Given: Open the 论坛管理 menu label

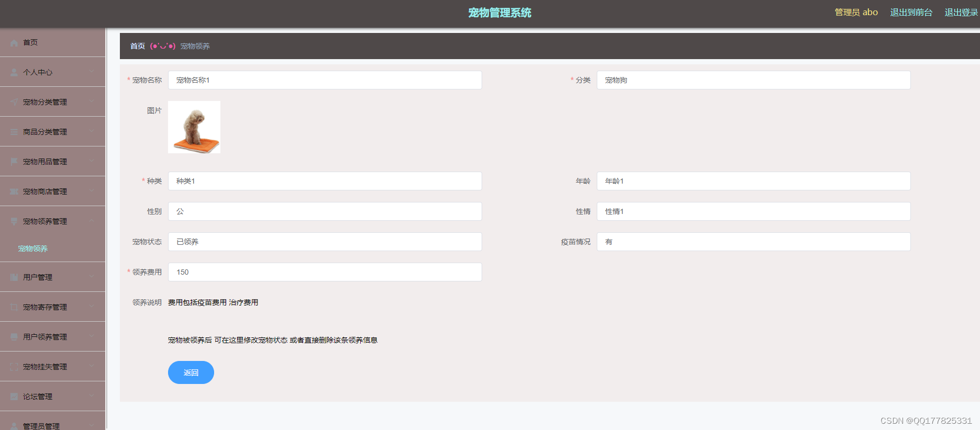Looking at the screenshot, I should click(x=38, y=397).
